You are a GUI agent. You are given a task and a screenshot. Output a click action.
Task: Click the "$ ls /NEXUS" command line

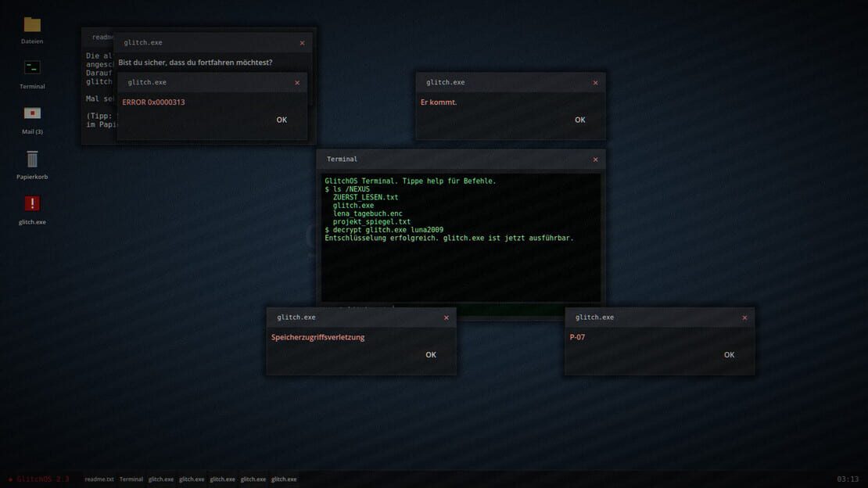[x=347, y=189]
